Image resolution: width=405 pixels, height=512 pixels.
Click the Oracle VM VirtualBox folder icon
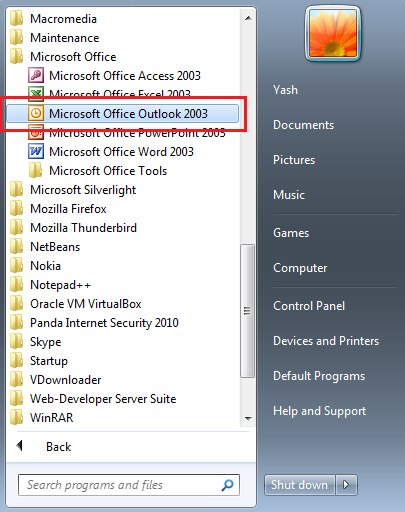(x=17, y=304)
